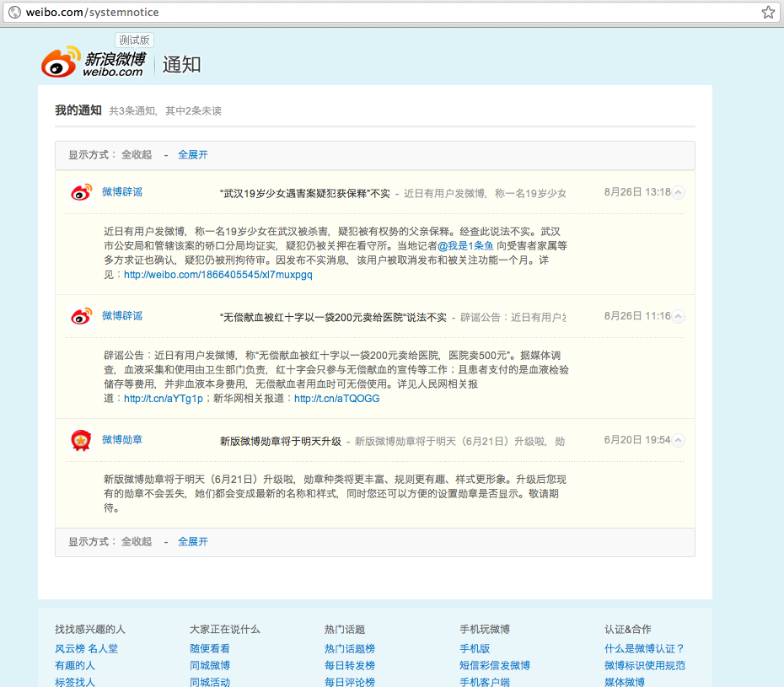Open footer link 短信彩信发微博
Viewport: 784px width, 687px height.
pyautogui.click(x=495, y=666)
